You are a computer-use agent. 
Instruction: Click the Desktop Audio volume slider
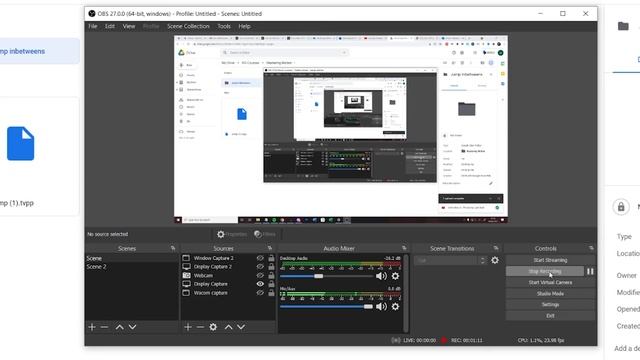pyautogui.click(x=326, y=276)
